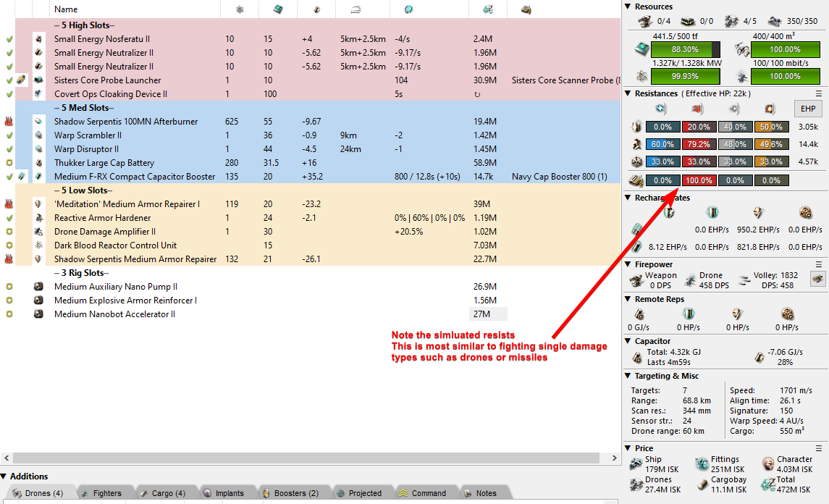Click the Sisters Core Probe Launcher charge icon

tap(21, 80)
